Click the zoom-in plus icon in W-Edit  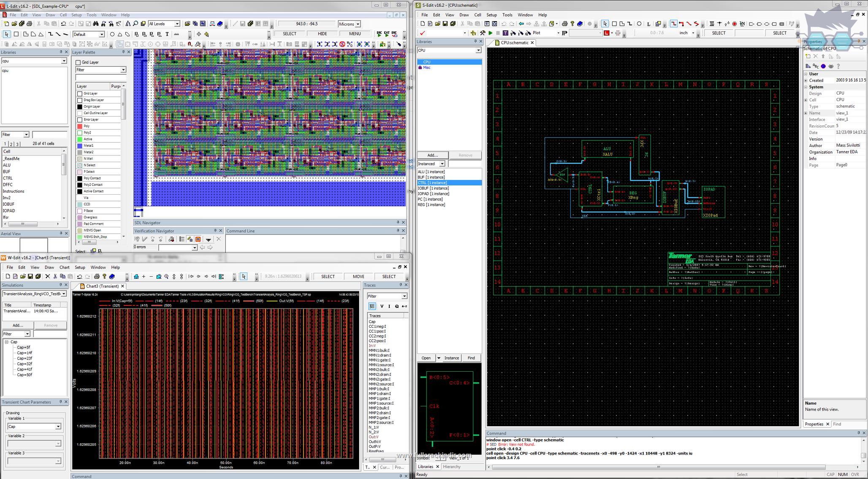(x=144, y=277)
